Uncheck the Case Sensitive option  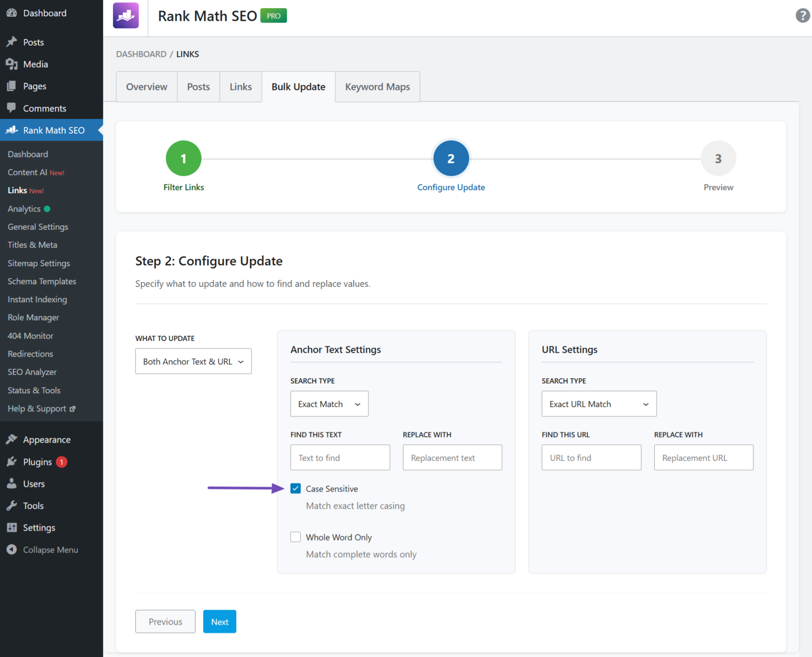(x=296, y=488)
